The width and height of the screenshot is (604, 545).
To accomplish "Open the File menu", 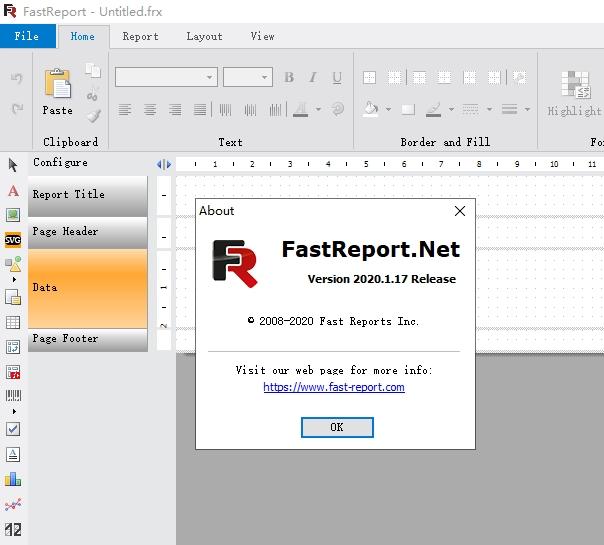I will pyautogui.click(x=27, y=36).
